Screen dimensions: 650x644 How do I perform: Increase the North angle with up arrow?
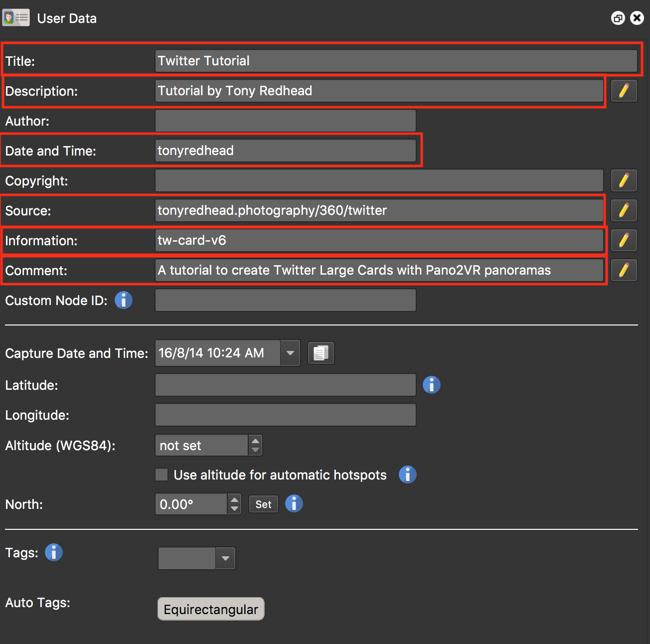click(x=234, y=499)
